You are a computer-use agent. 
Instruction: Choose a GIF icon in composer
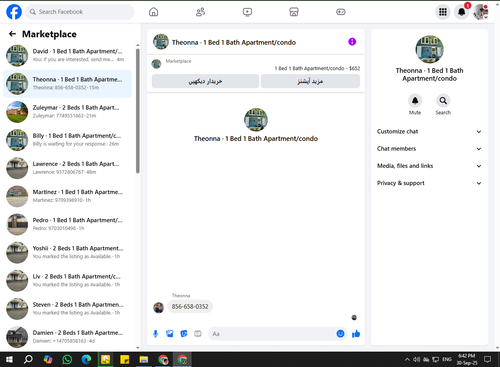(198, 334)
